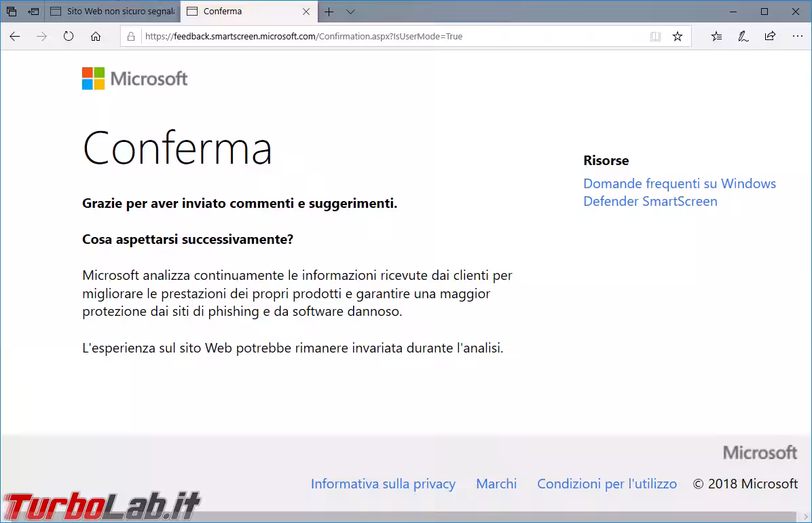Image resolution: width=812 pixels, height=523 pixels.
Task: Close the Conferma tab
Action: (x=306, y=12)
